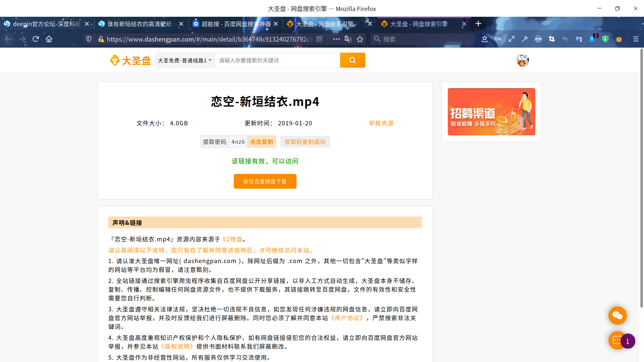Click the green shield extension icon
Viewport: 644px width, 362px height.
(x=605, y=39)
